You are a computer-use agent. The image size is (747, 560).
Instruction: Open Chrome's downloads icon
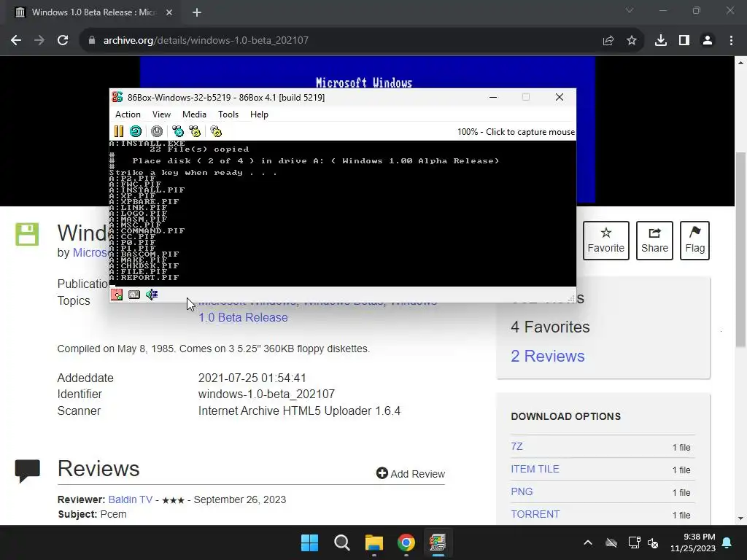coord(661,41)
